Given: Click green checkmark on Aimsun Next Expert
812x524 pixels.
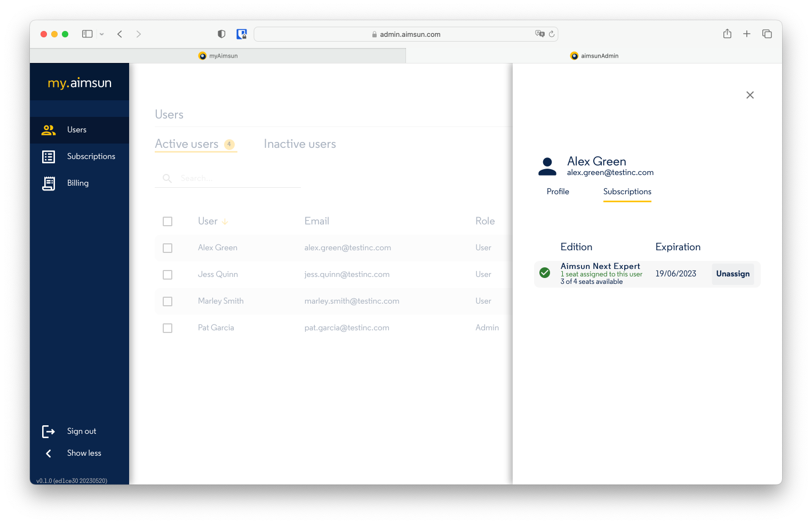Looking at the screenshot, I should click(545, 273).
